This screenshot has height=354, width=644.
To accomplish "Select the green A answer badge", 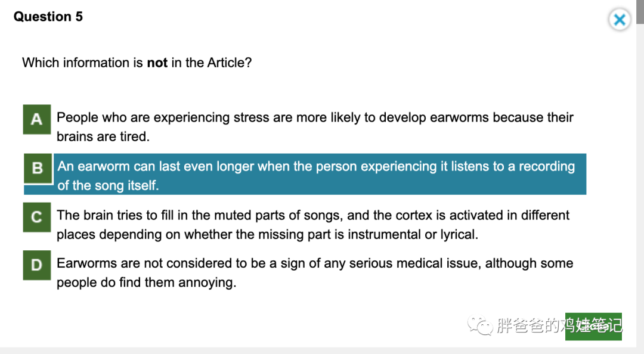I will [x=37, y=119].
